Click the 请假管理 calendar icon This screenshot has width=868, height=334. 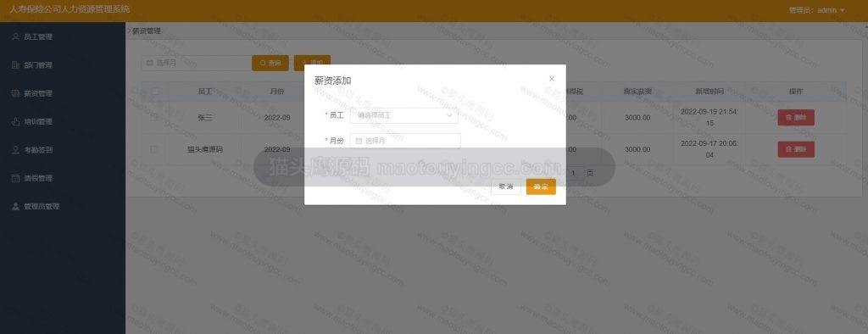point(15,178)
